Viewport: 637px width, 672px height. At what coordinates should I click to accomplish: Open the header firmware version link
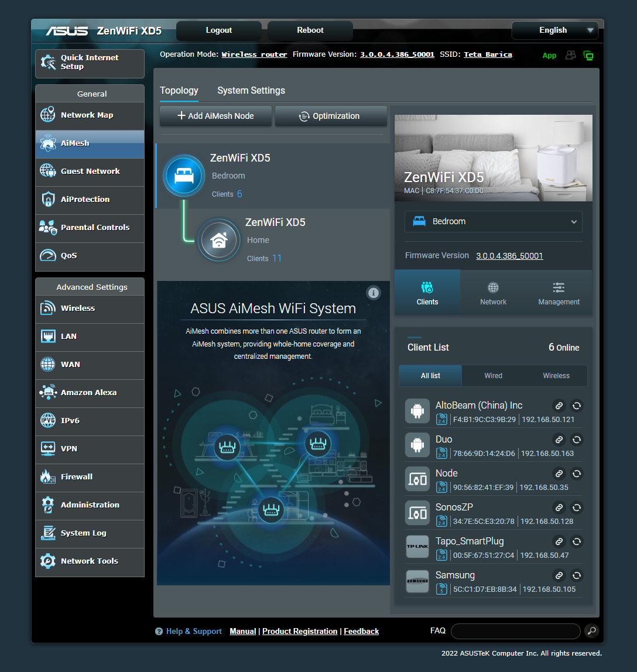397,54
